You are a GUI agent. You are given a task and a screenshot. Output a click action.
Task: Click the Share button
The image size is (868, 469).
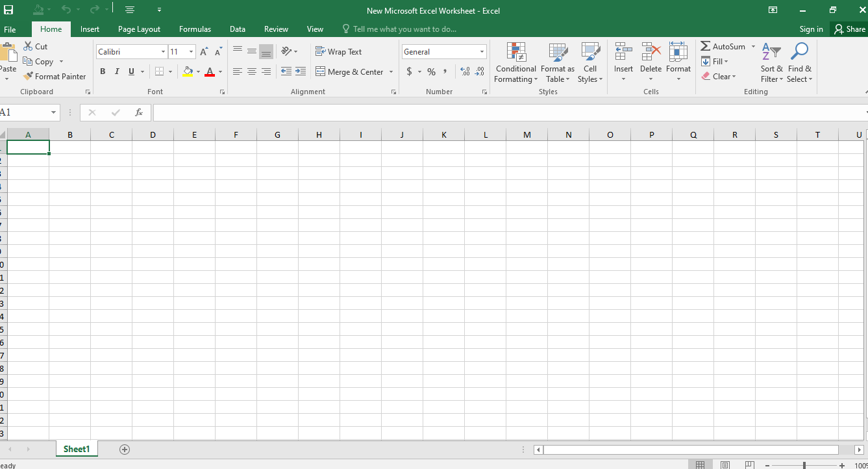850,29
